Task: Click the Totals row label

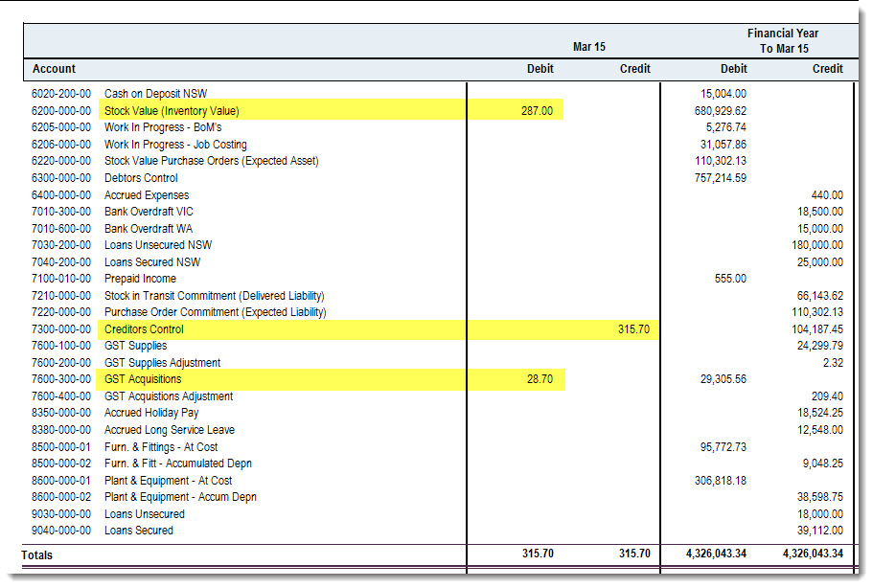Action: [36, 555]
